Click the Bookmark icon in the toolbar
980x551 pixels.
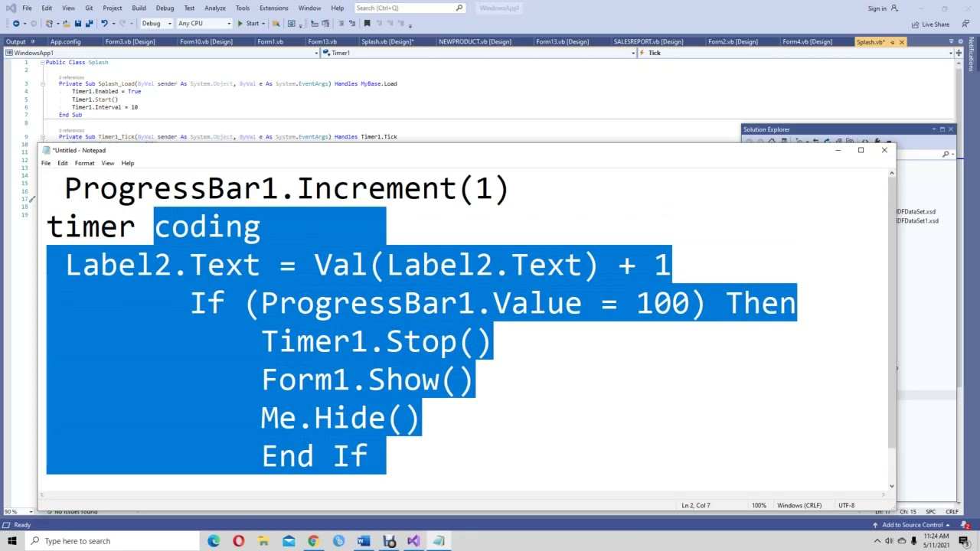click(367, 24)
